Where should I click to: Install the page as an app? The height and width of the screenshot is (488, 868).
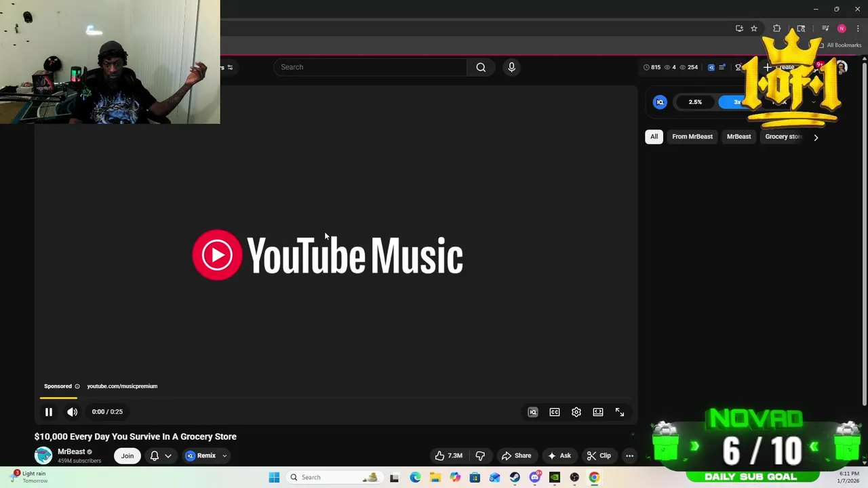(x=739, y=28)
